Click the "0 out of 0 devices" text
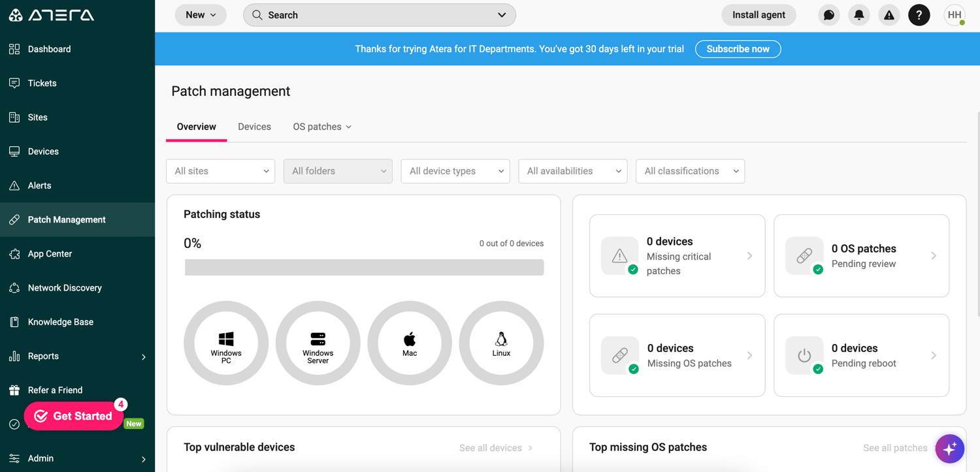 pyautogui.click(x=512, y=244)
